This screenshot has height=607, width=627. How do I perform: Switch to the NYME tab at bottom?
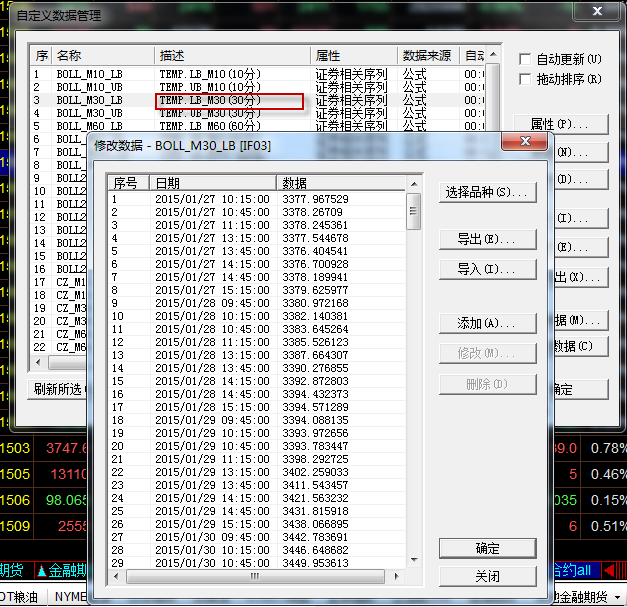70,597
